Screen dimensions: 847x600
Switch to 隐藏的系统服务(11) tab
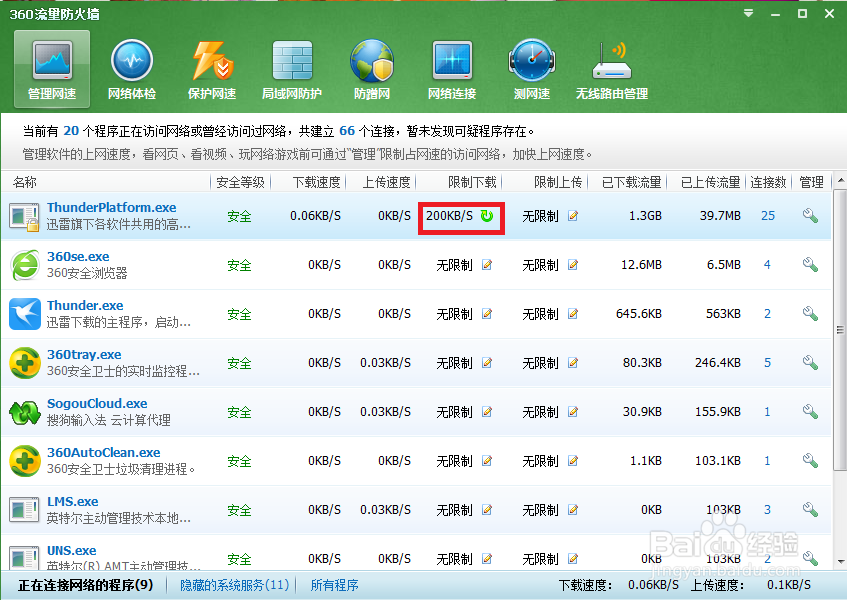click(x=234, y=585)
